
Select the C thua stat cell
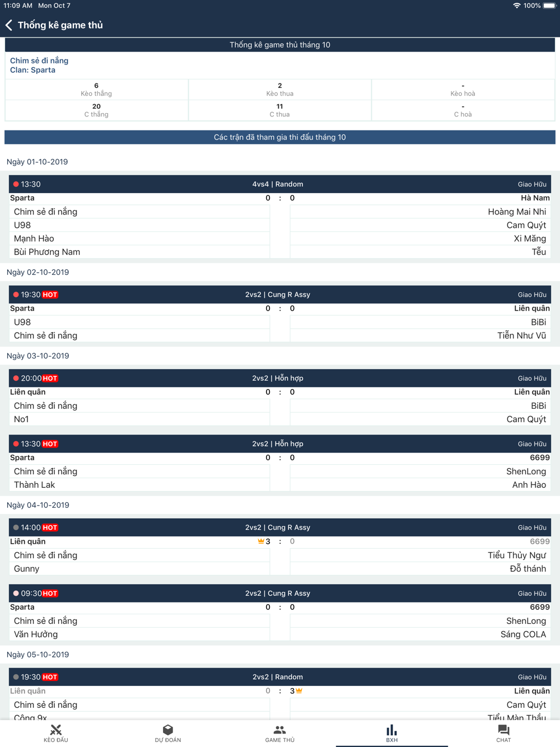(279, 110)
